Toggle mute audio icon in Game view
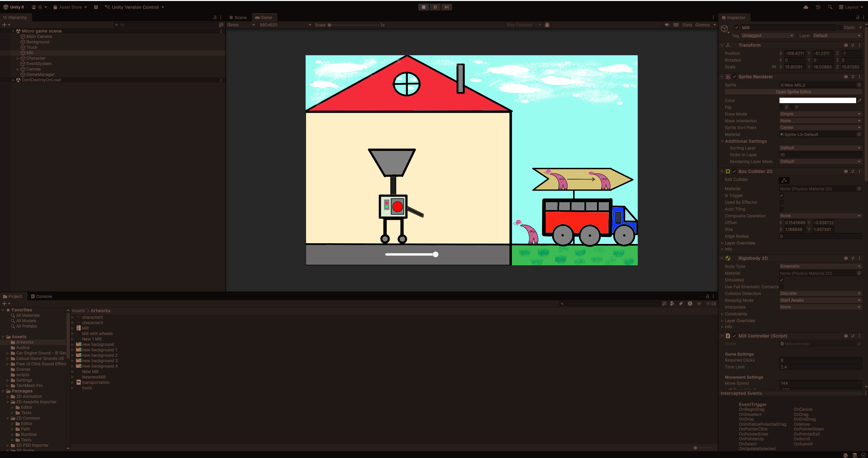Screen dimensions: 868x458 pos(667,25)
